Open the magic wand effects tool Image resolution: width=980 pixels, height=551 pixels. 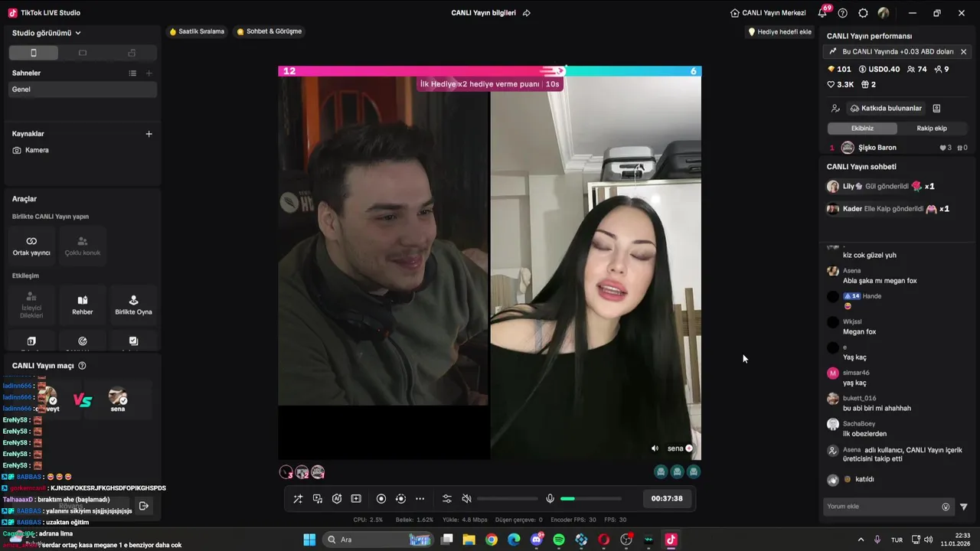[x=298, y=499]
